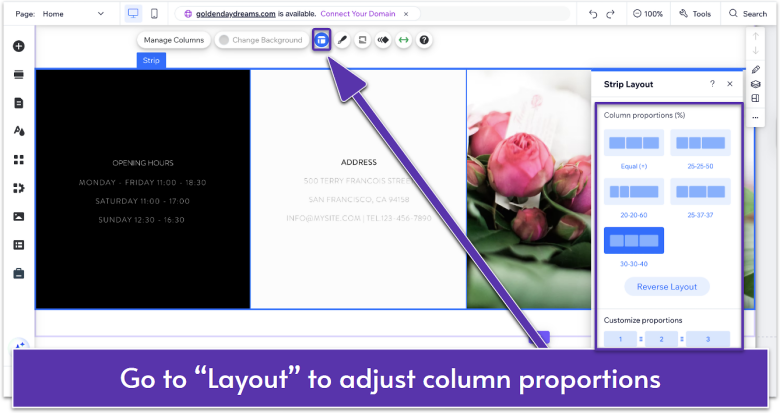Click the Undo arrow
This screenshot has width=780, height=413.
592,14
